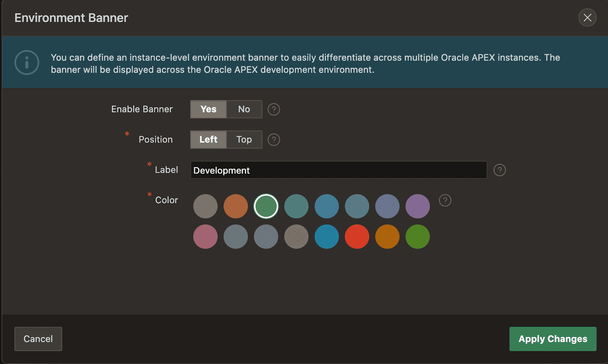Close the Environment Banner dialog
Image resolution: width=608 pixels, height=364 pixels.
[587, 17]
